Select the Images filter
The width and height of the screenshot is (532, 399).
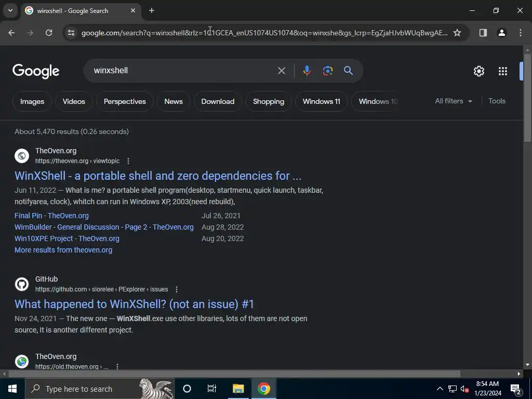click(32, 101)
